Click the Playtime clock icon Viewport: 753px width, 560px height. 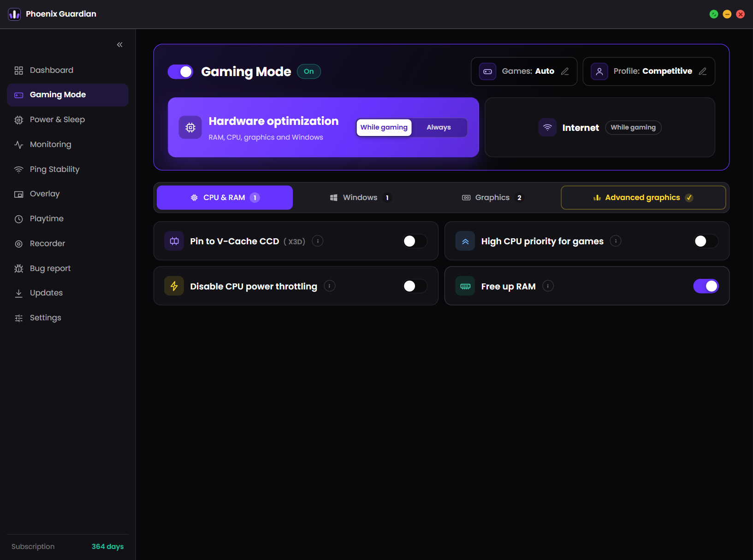tap(19, 219)
